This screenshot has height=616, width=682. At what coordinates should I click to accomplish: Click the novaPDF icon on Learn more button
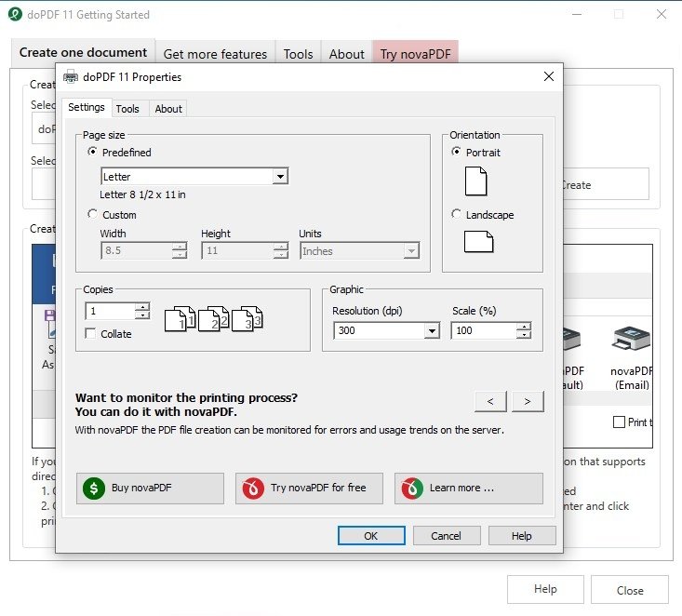(x=412, y=489)
